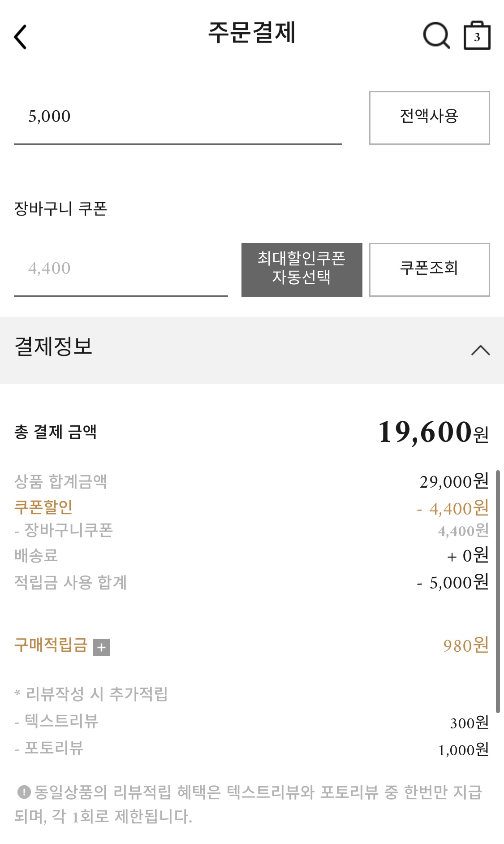
Task: Tap the 구매적립금 label
Action: click(51, 645)
